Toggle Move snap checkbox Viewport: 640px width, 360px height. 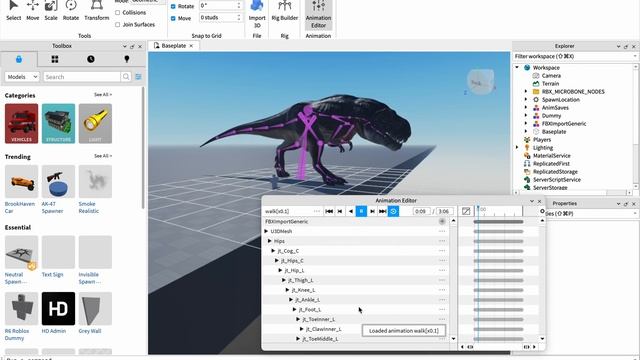tap(173, 18)
